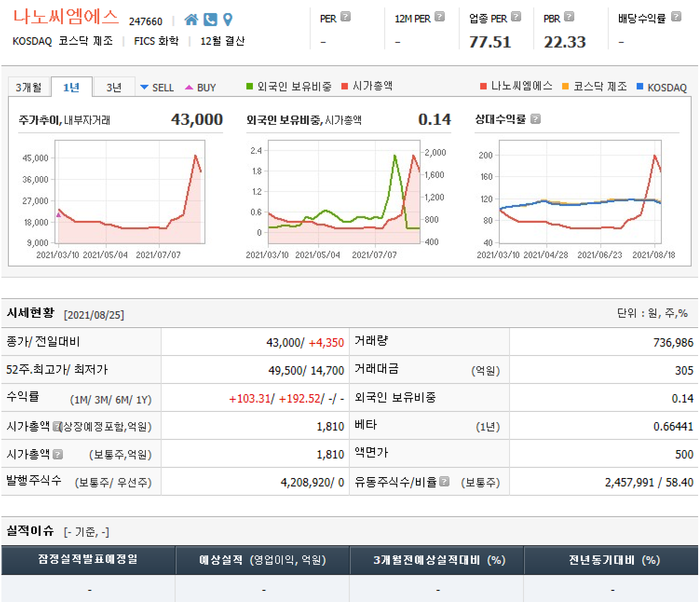Open the 유동주식수/비율 help icon
The width and height of the screenshot is (700, 602).
point(444,481)
